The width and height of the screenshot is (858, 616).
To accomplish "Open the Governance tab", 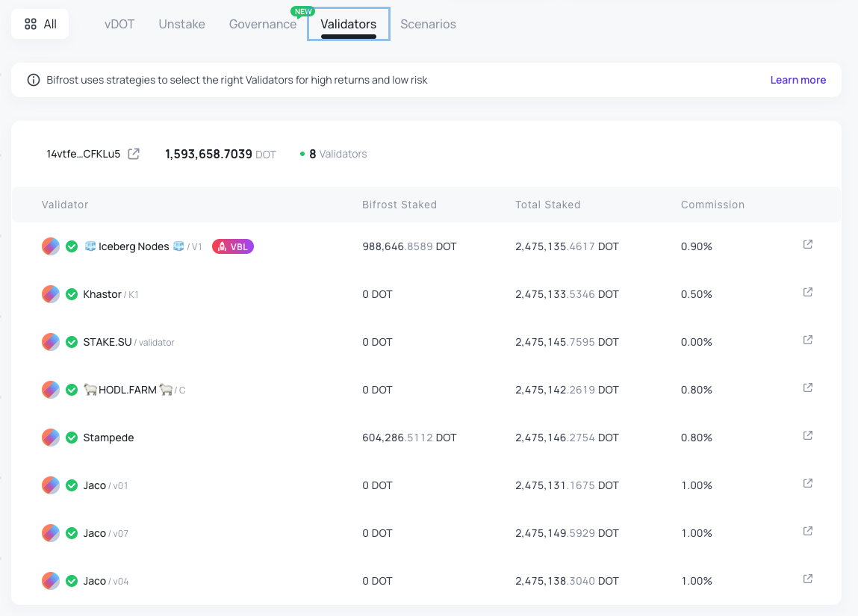I will (263, 24).
